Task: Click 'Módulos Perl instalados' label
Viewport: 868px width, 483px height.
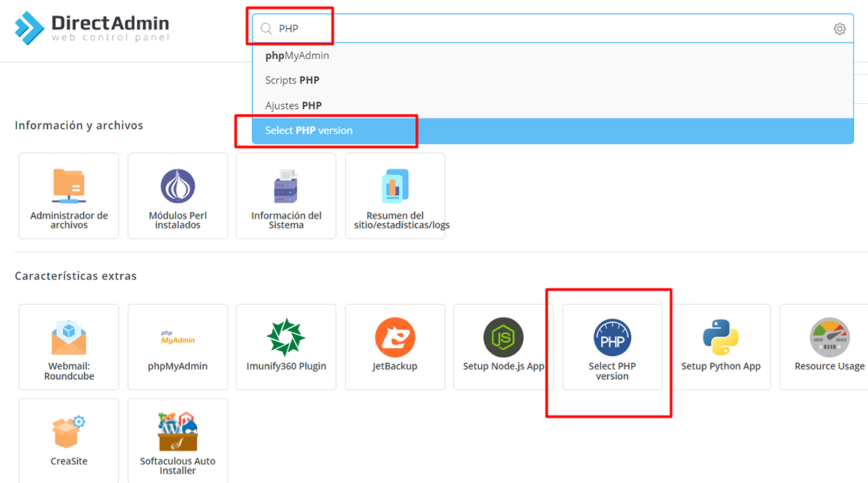Action: (x=178, y=220)
